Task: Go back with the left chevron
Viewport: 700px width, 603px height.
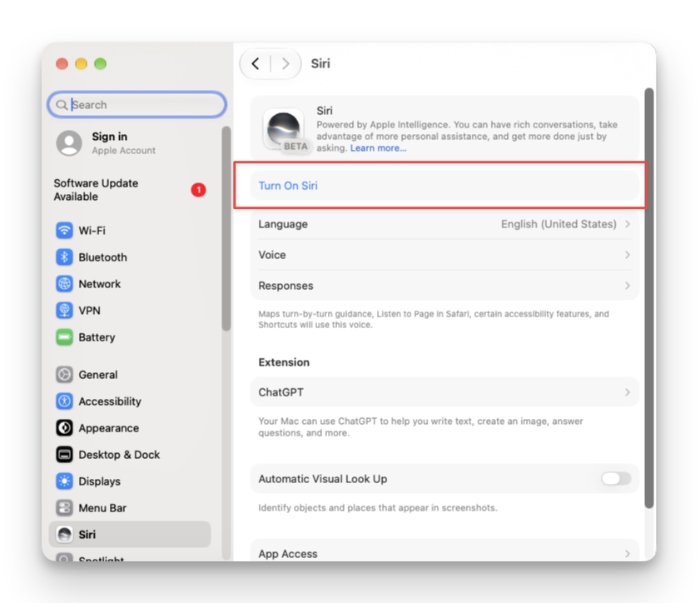Action: tap(256, 64)
